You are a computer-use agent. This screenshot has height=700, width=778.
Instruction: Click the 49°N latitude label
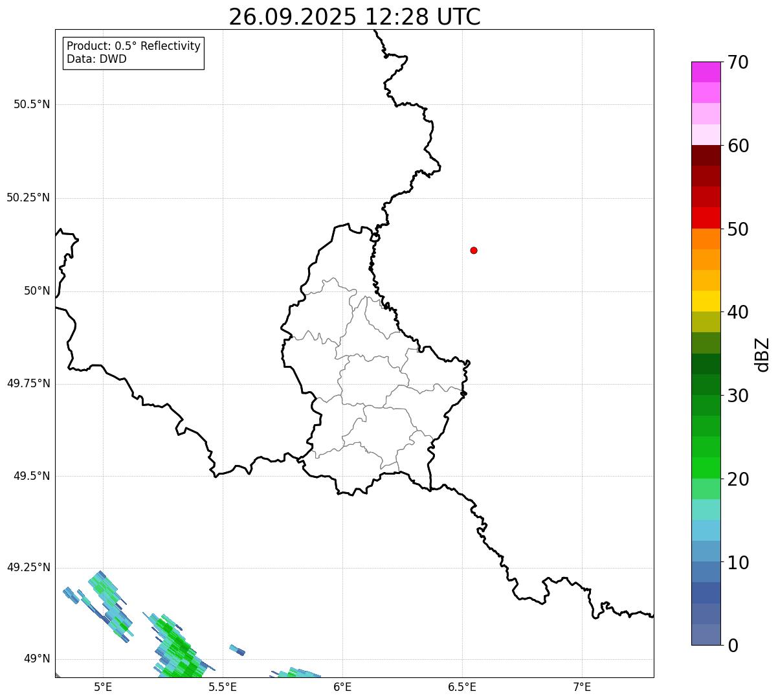[37, 659]
